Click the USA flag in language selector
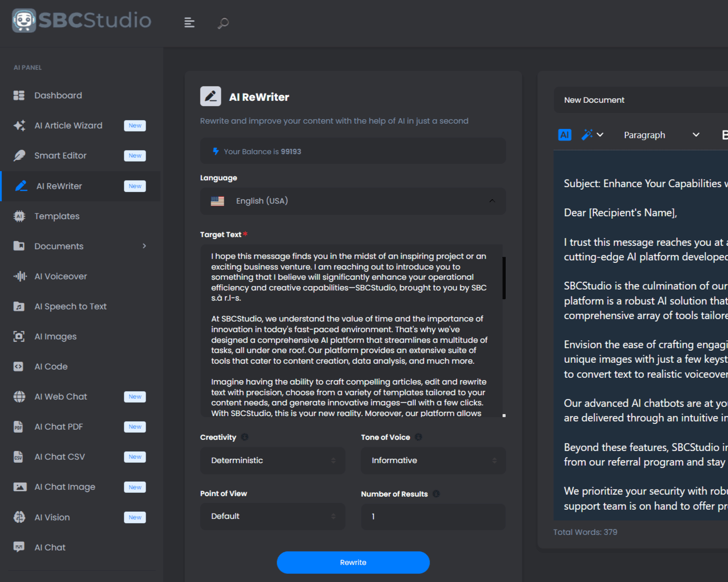 point(217,201)
